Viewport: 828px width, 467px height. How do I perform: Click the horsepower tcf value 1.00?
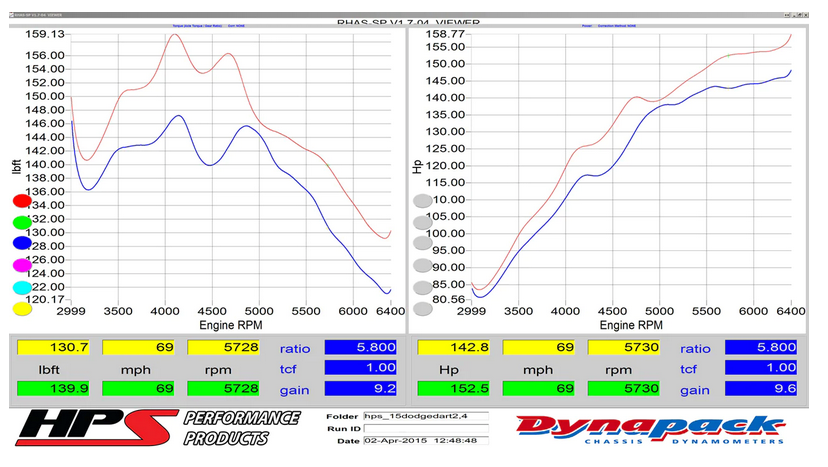362,368
